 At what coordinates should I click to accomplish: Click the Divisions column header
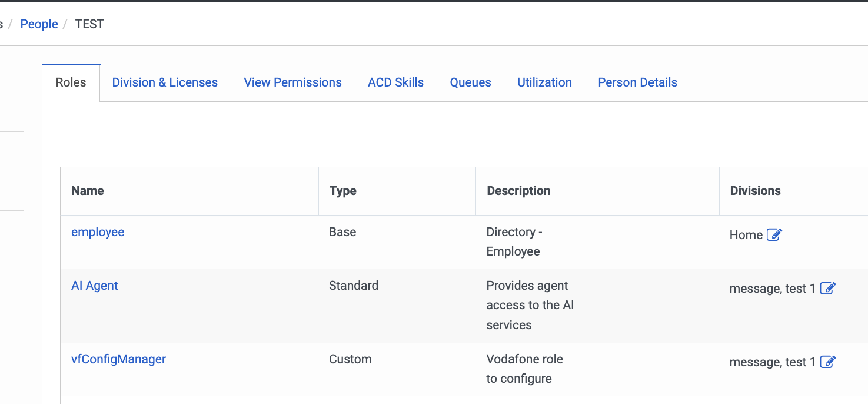[x=755, y=191]
